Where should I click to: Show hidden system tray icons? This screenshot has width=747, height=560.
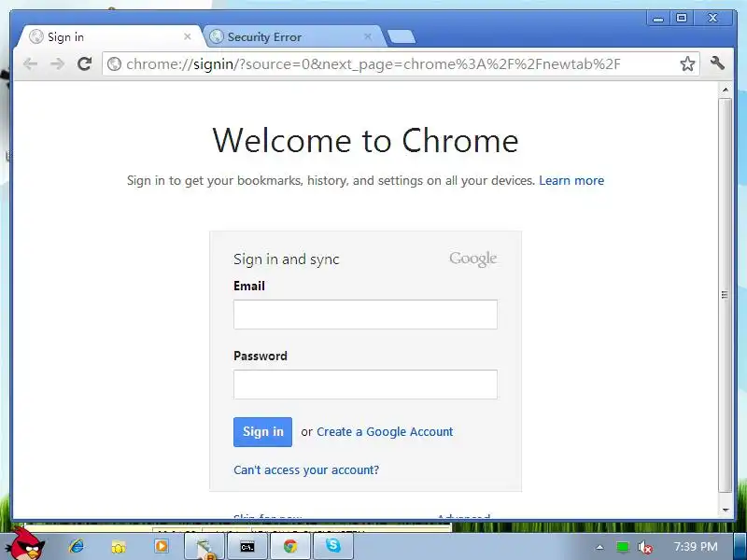point(599,547)
